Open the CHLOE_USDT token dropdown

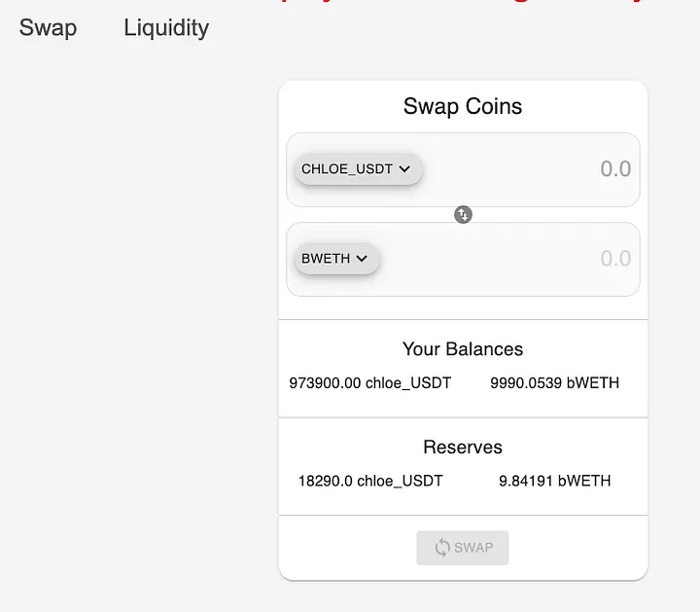357,169
